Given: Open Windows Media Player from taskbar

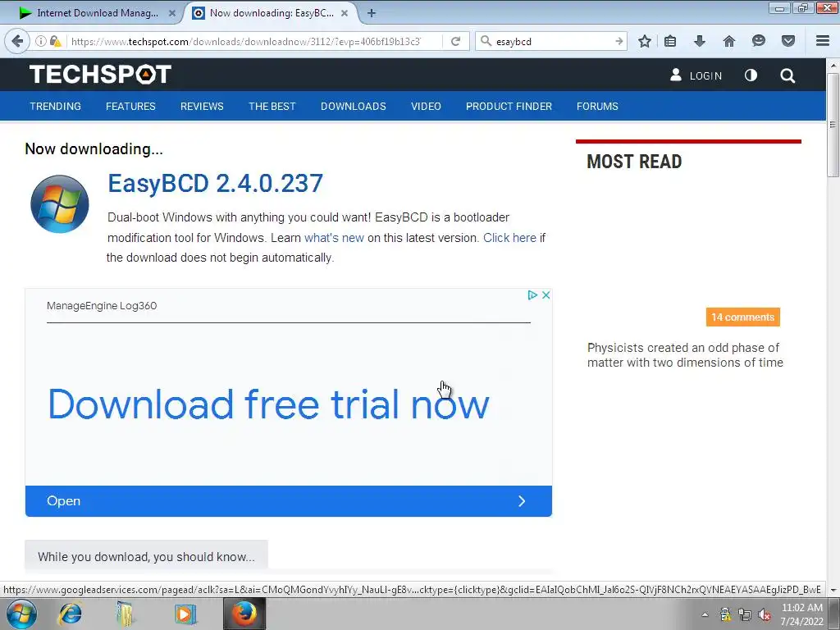Looking at the screenshot, I should tap(185, 614).
